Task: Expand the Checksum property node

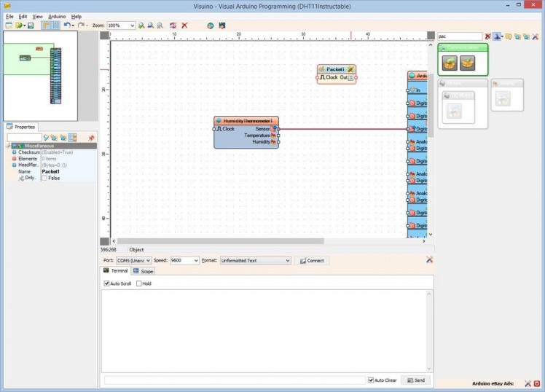Action: (14, 152)
